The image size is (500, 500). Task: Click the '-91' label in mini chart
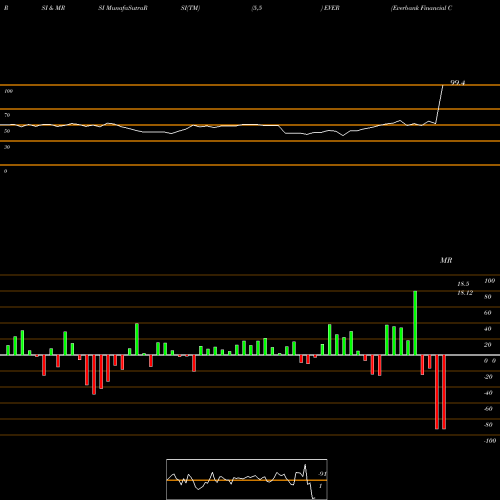[322, 474]
